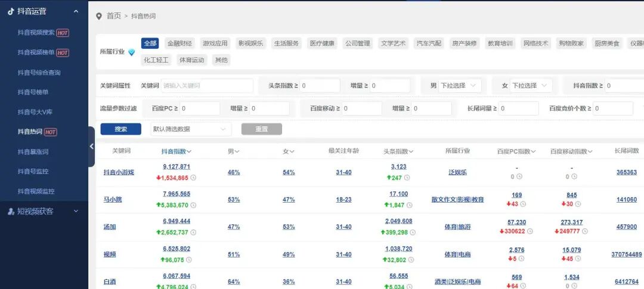Open 抖音号监控 in the sidebar
Image resolution: width=644 pixels, height=289 pixels.
coord(33,171)
